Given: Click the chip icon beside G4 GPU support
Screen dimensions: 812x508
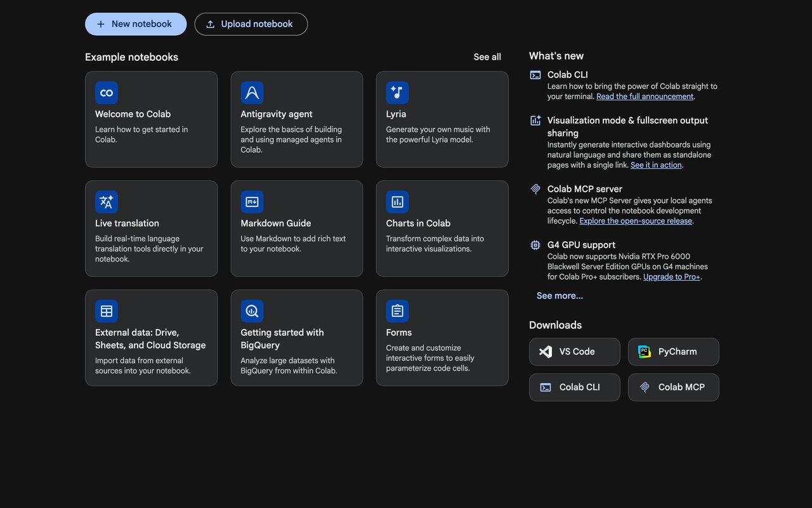Looking at the screenshot, I should 535,245.
